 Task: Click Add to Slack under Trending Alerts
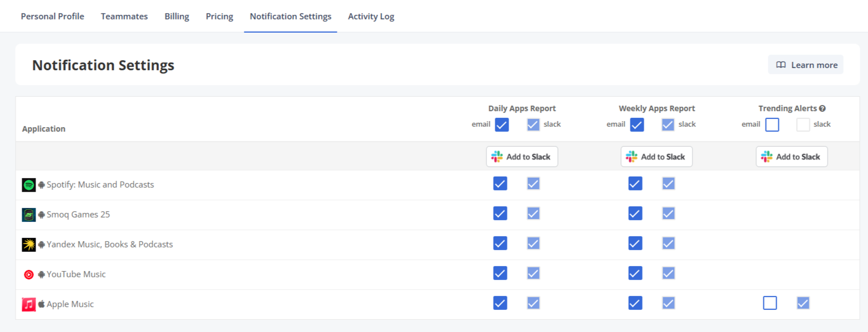792,157
